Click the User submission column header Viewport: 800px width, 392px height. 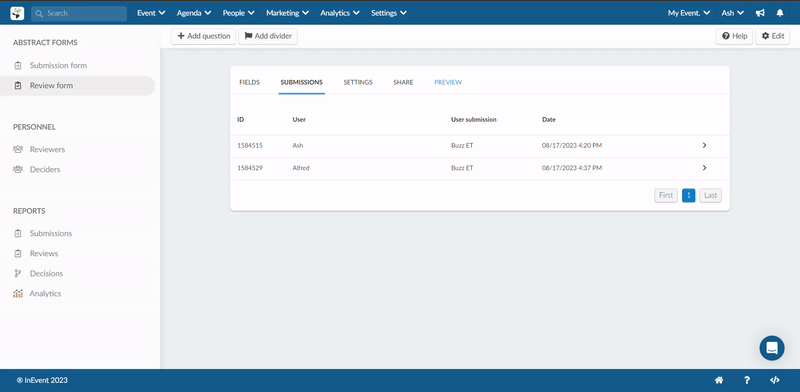pos(473,119)
